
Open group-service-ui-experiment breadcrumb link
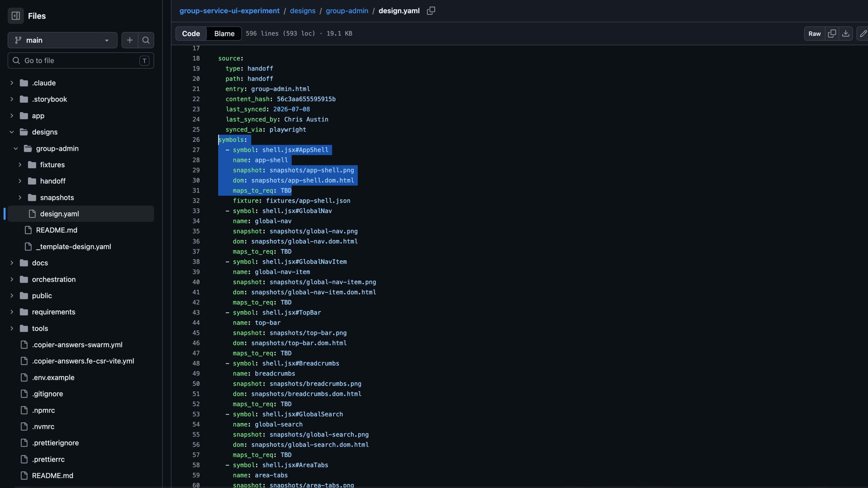click(229, 11)
